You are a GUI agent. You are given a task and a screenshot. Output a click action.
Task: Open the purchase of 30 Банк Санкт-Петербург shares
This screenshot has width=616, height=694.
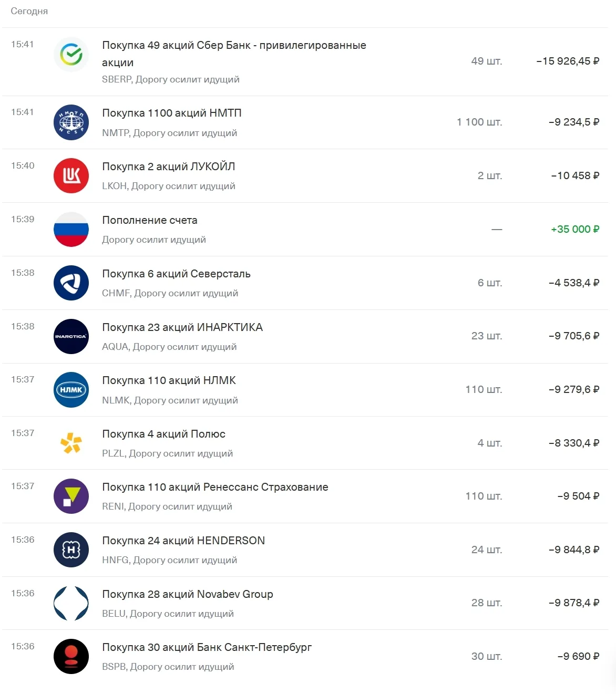tap(305, 657)
